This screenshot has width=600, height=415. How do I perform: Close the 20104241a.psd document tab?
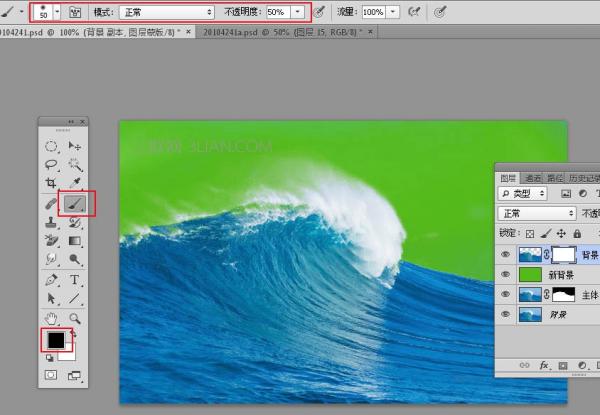(370, 32)
